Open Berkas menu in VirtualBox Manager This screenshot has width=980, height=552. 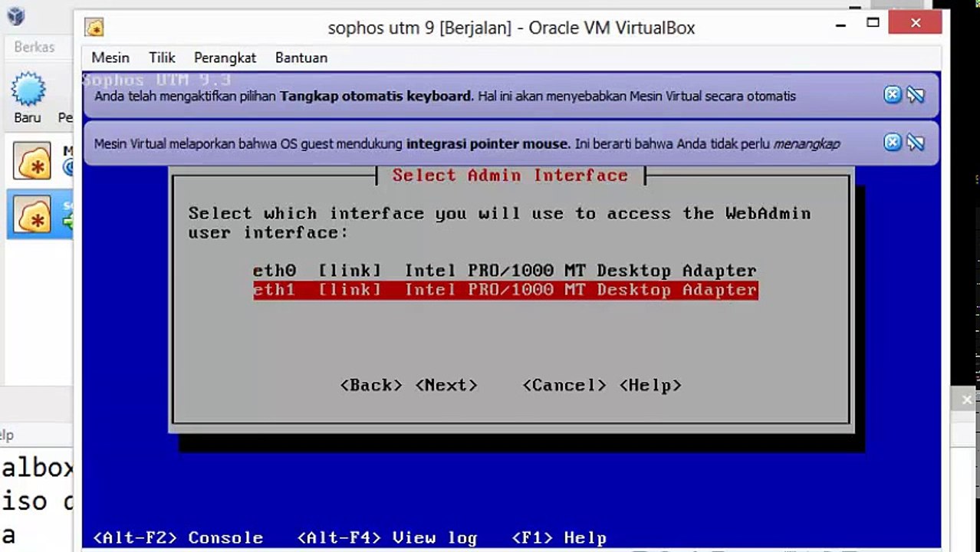point(35,47)
